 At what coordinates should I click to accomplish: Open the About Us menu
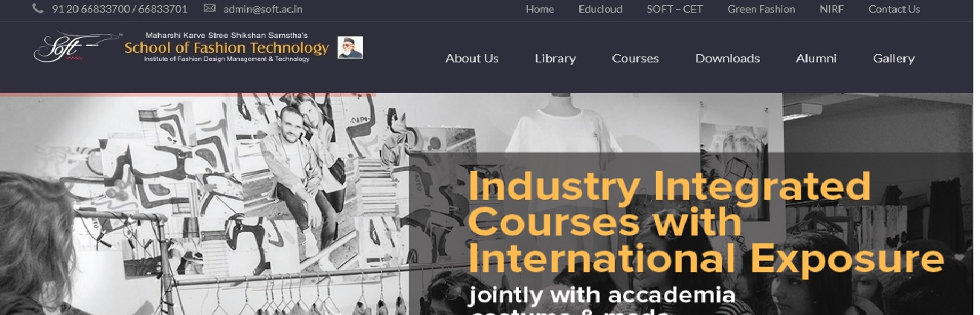coord(472,58)
